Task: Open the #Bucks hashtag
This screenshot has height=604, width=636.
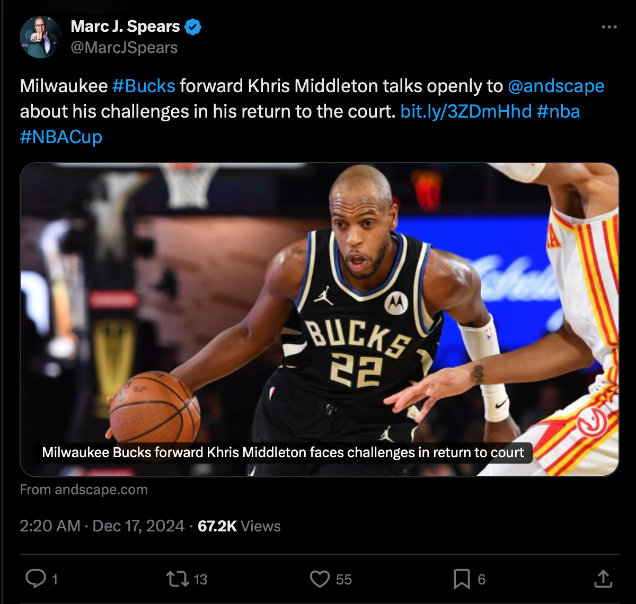Action: [144, 86]
